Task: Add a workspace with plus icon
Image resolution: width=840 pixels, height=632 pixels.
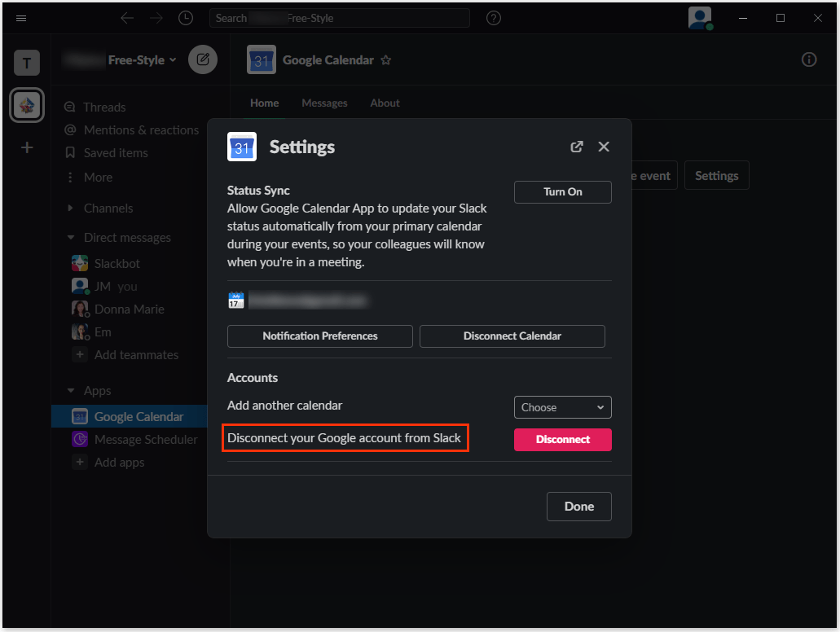Action: pos(27,147)
